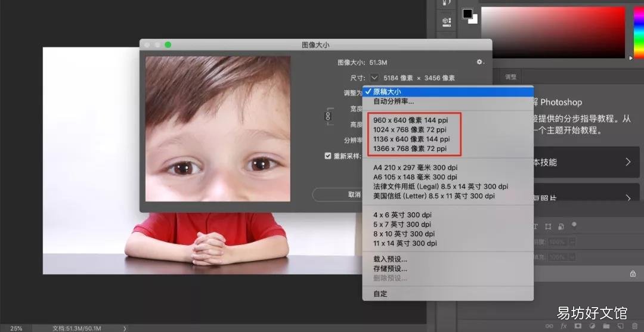Pick the 1366 x 768 像素 72 ppi preset
The height and width of the screenshot is (332, 644).
tap(410, 148)
